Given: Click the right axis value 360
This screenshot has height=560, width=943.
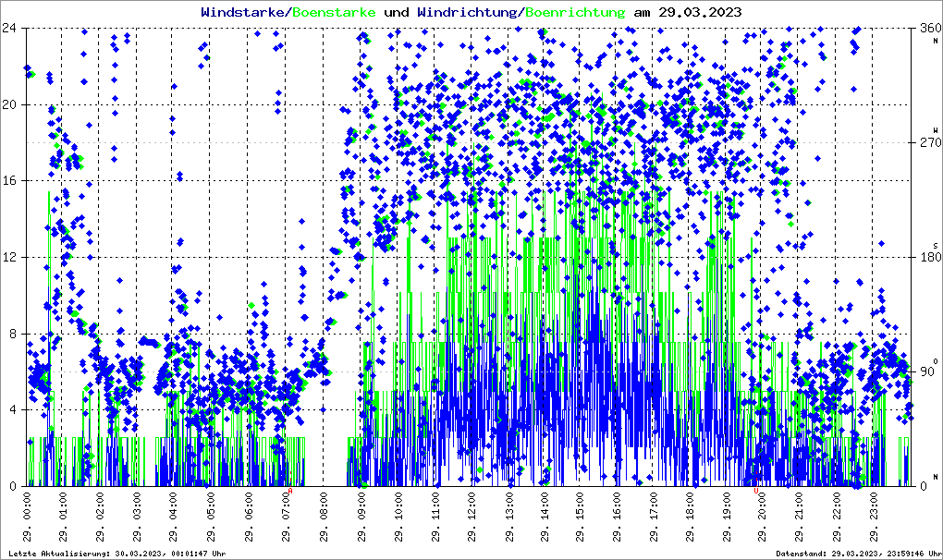Looking at the screenshot, I should pos(930,28).
